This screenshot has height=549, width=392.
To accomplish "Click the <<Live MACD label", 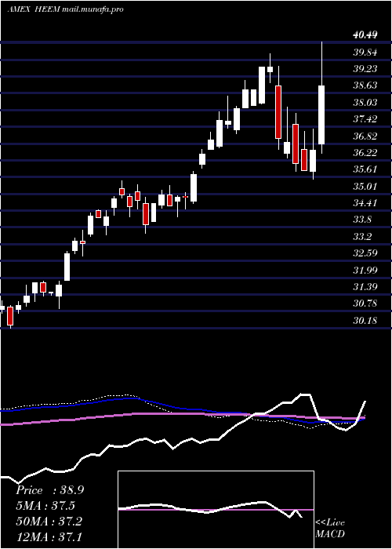I will pyautogui.click(x=330, y=529).
